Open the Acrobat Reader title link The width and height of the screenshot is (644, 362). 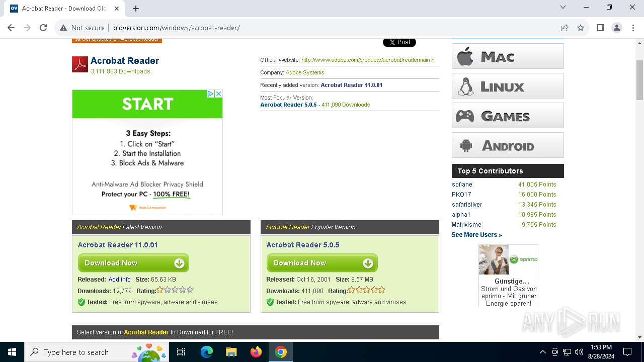pyautogui.click(x=125, y=61)
